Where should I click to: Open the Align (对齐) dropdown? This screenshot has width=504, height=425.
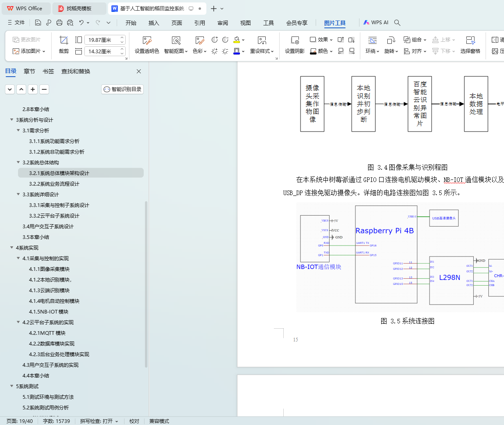point(415,51)
